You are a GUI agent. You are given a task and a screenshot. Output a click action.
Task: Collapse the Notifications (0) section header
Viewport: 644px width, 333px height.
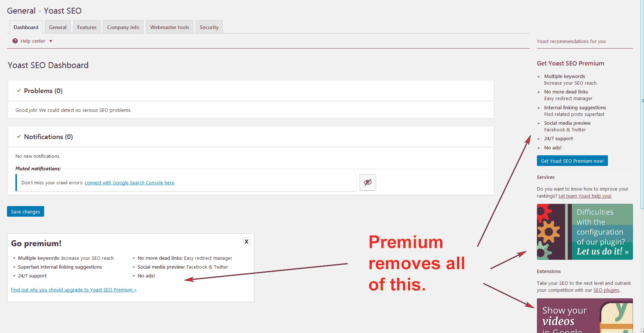(251, 137)
